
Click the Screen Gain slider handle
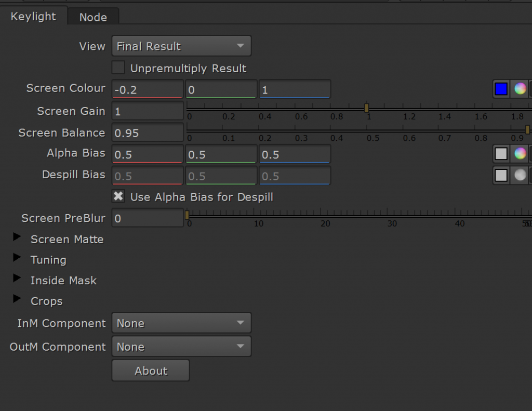[x=366, y=108]
